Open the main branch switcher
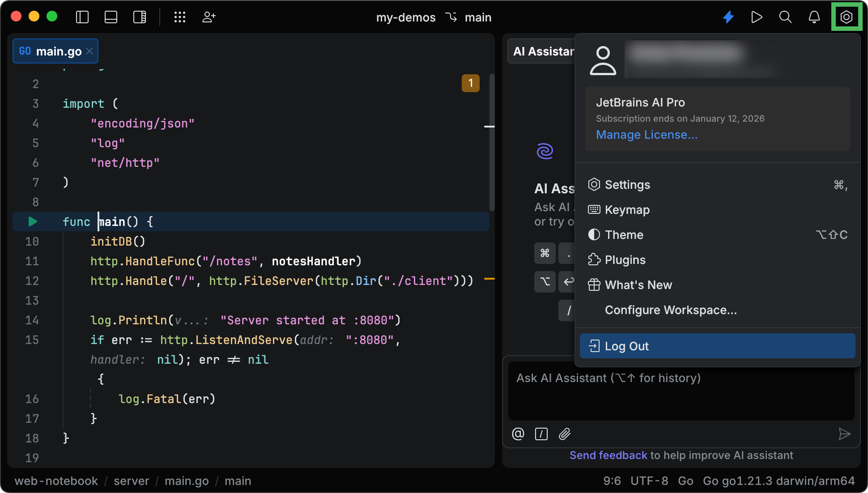 pyautogui.click(x=478, y=17)
